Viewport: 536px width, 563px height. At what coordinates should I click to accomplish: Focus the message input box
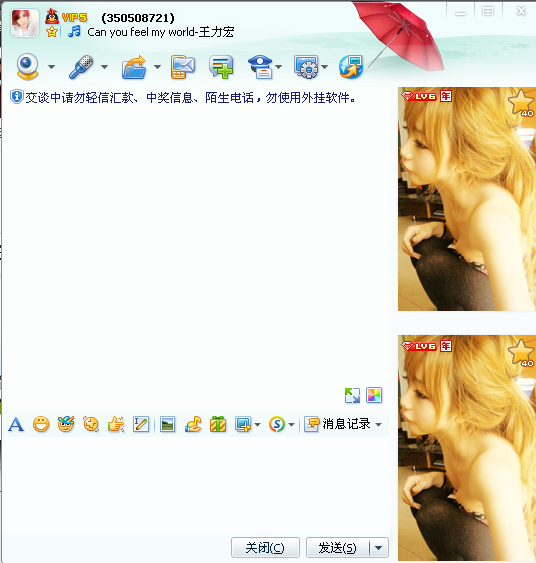point(196,484)
